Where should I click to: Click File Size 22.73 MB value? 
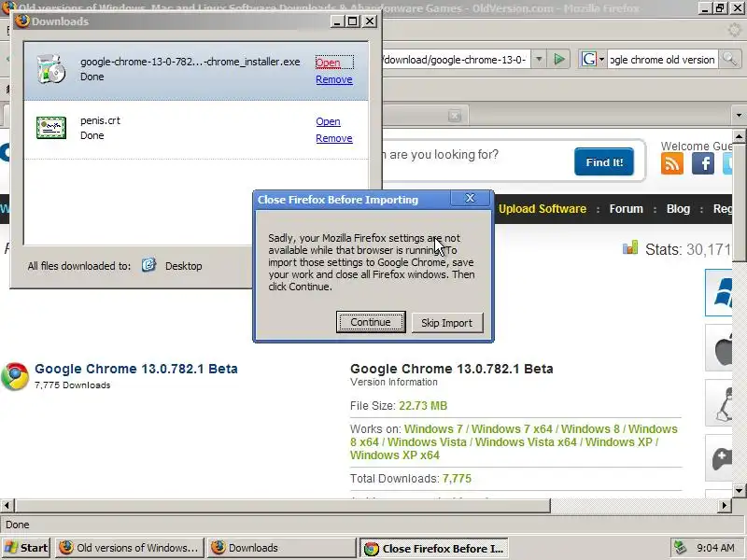(423, 406)
